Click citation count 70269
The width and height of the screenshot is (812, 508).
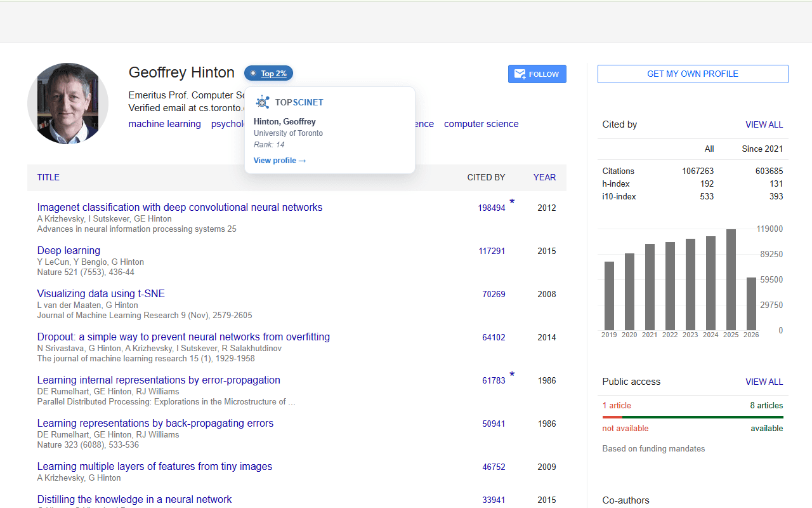pos(494,294)
